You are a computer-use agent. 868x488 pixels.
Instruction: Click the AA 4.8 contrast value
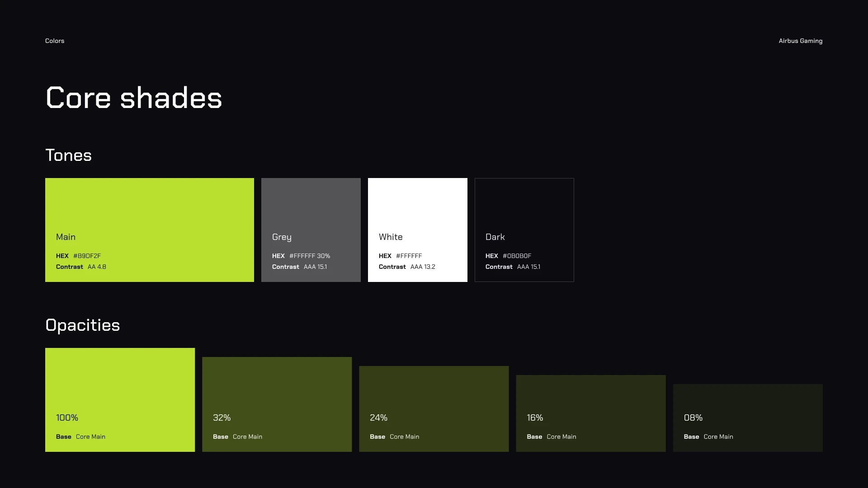[x=97, y=267]
